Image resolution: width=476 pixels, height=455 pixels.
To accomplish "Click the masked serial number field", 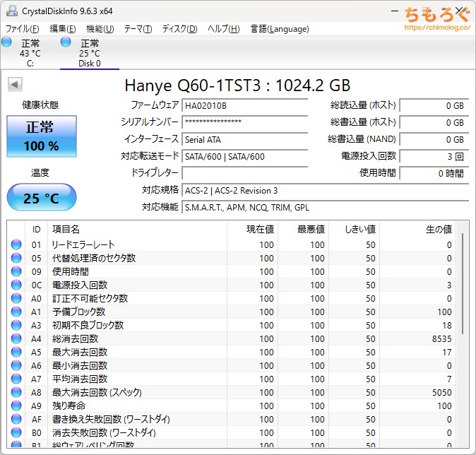I will [244, 122].
